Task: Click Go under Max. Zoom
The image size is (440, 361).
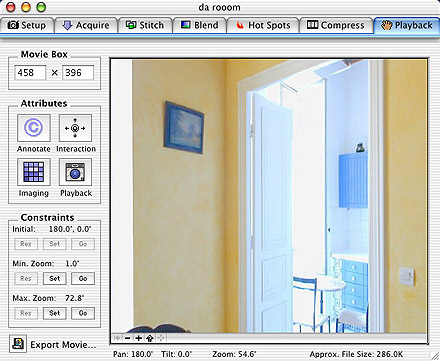Action: click(x=83, y=313)
